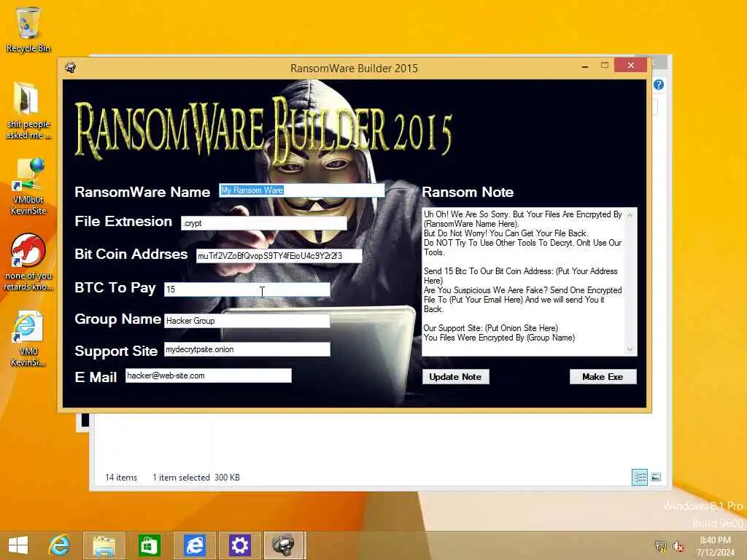Open the blue-tile Internet Explorer taskbar icon
This screenshot has height=560, width=747.
194,545
